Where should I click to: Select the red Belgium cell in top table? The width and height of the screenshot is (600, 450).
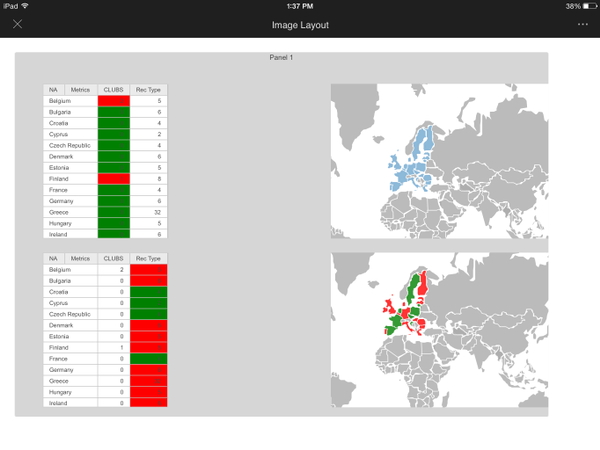coord(114,101)
